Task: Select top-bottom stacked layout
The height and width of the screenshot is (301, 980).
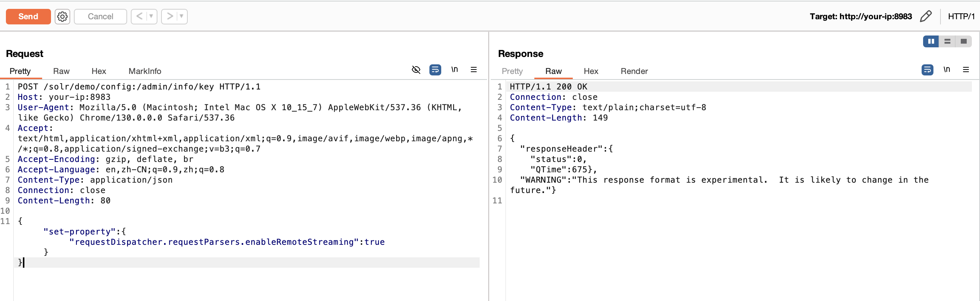Action: click(947, 41)
